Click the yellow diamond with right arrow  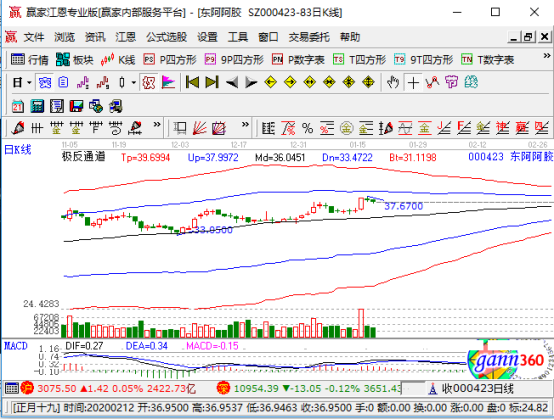coord(290,82)
